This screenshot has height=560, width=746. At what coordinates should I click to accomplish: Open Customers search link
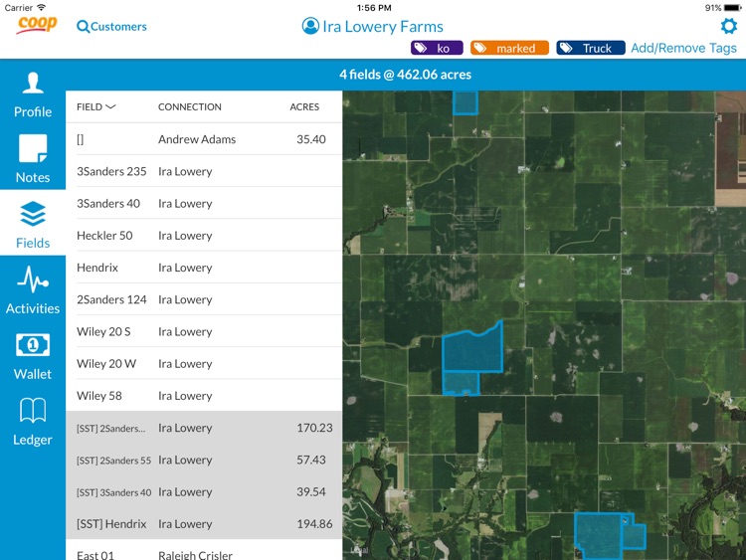118,27
